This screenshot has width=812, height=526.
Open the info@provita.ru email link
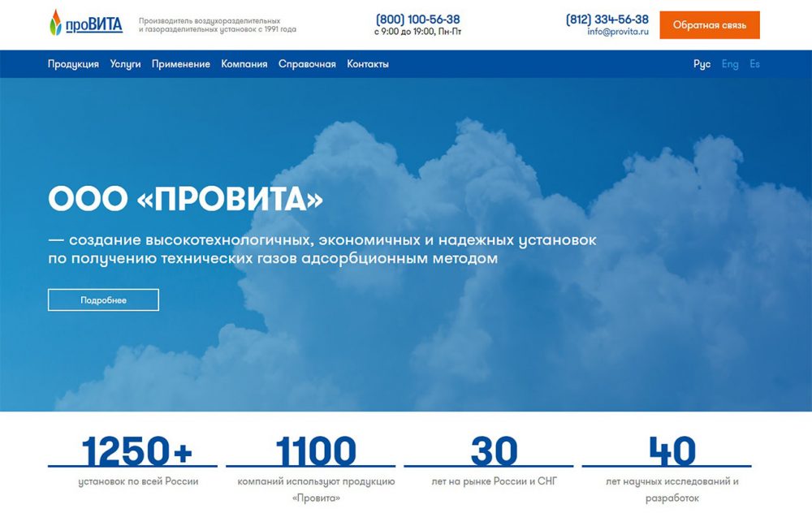pyautogui.click(x=618, y=32)
